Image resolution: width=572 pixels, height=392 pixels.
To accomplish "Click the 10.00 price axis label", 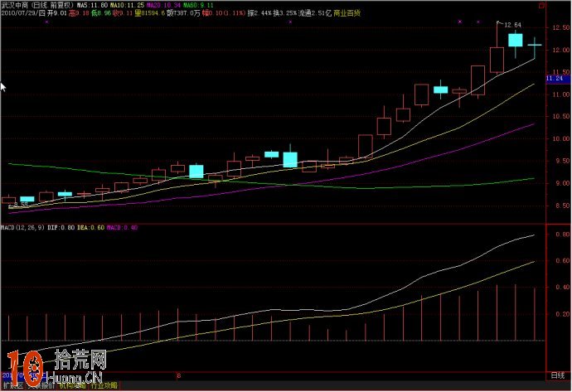I will tap(560, 139).
